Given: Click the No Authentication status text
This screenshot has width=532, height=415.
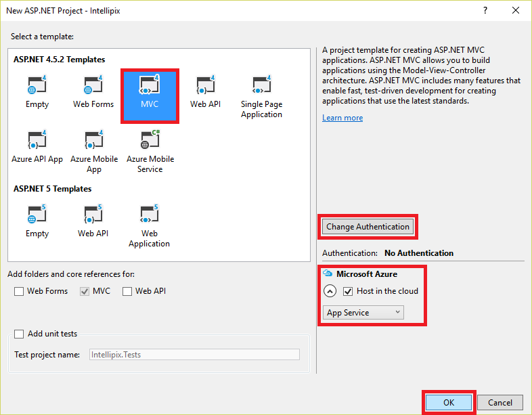Looking at the screenshot, I should [419, 253].
